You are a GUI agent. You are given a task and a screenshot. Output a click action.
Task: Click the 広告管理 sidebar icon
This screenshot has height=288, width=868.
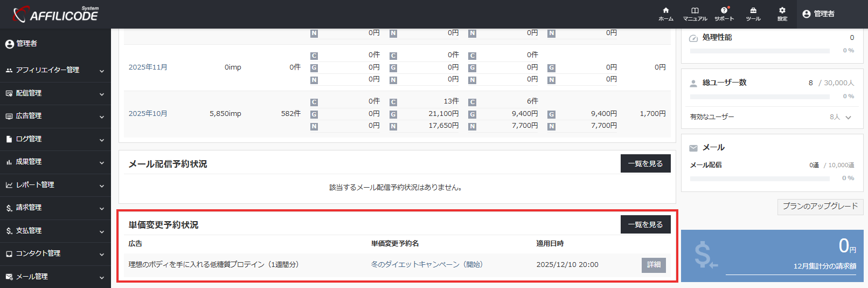pyautogui.click(x=9, y=116)
